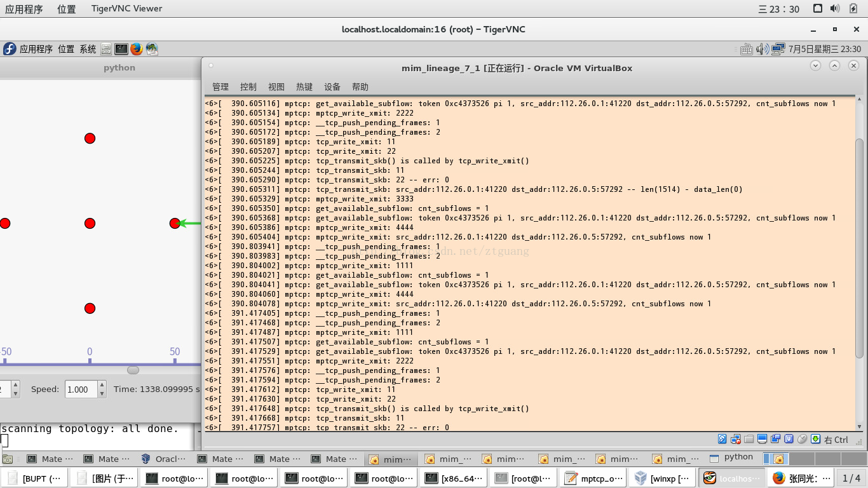Open the 管理 menu in VirtualBox
Screen dimensions: 868x488
click(x=220, y=87)
